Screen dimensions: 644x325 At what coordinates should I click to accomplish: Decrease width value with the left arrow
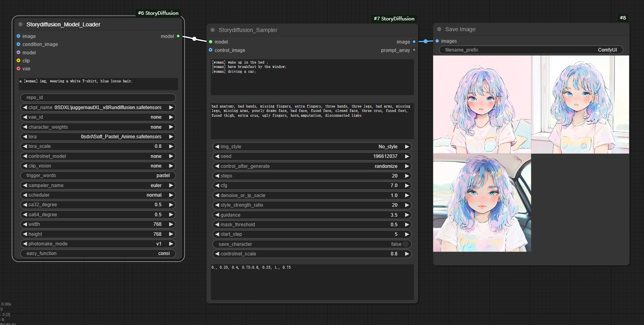pyautogui.click(x=25, y=224)
